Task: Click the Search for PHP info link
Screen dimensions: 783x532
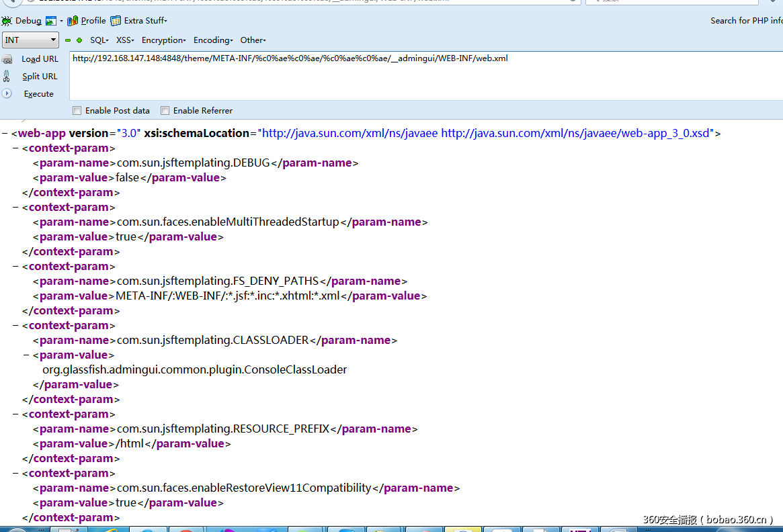Action: click(x=746, y=21)
